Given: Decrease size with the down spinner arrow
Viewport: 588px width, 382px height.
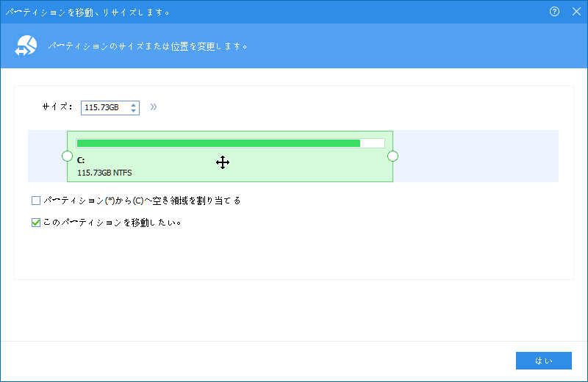Looking at the screenshot, I should (x=133, y=111).
